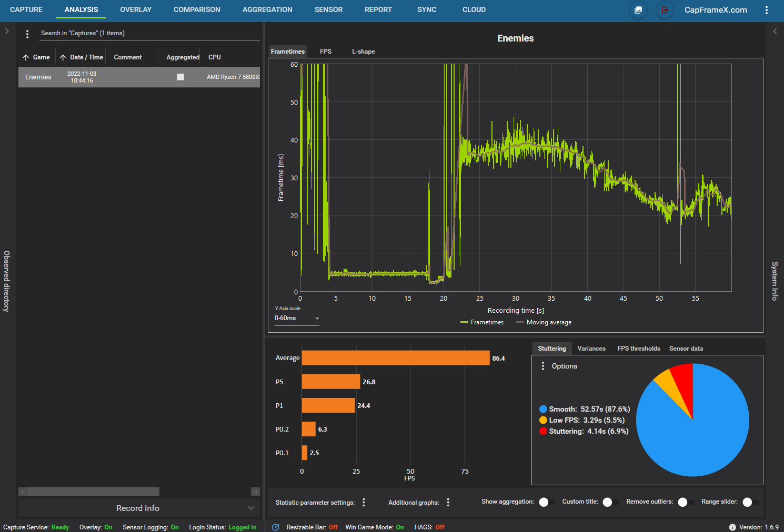
Task: Open the Y-Axis scale 0-60ms dropdown
Action: click(297, 318)
